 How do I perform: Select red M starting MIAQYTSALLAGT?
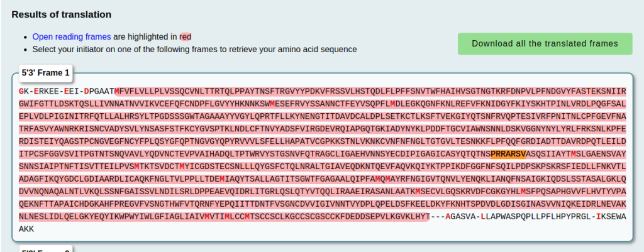tap(222, 180)
